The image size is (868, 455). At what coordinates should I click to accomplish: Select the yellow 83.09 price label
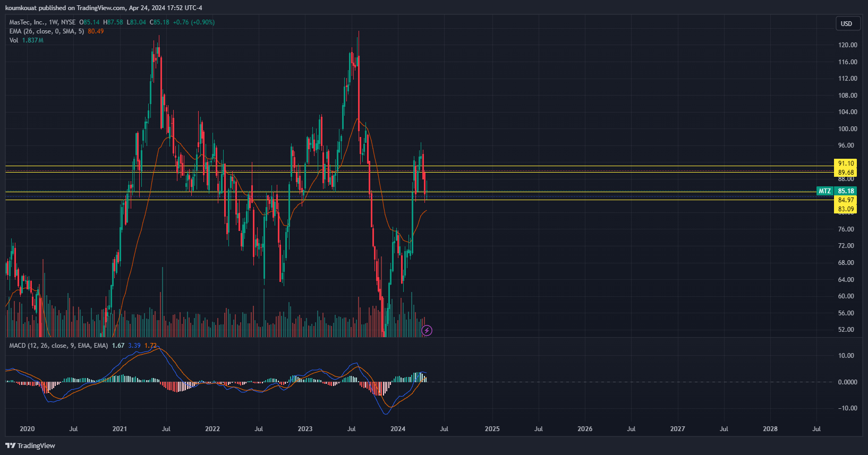click(x=846, y=209)
